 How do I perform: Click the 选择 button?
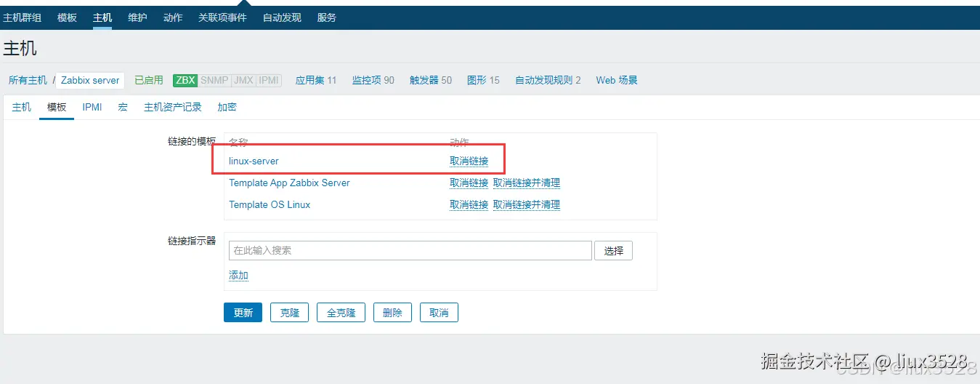[614, 250]
